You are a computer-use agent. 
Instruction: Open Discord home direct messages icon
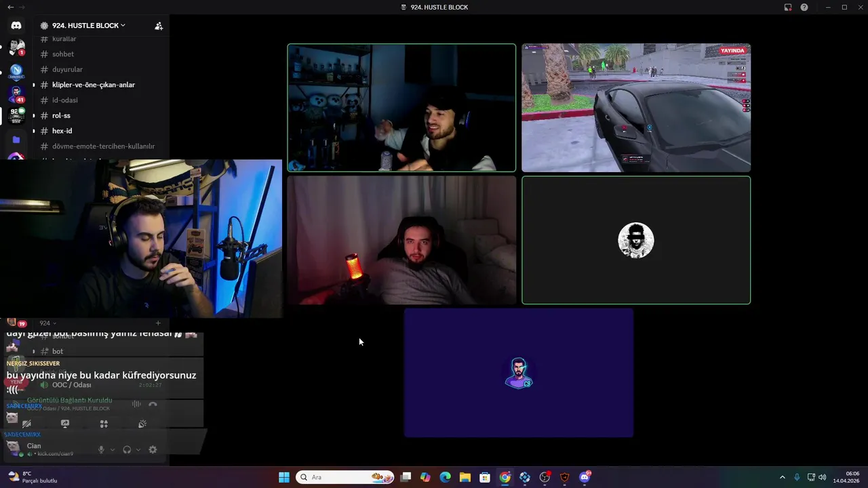click(x=16, y=26)
